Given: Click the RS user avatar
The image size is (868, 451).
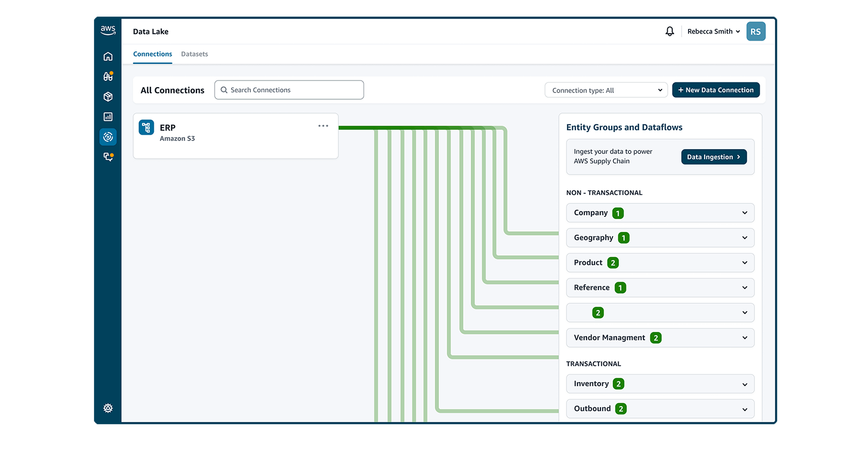Looking at the screenshot, I should coord(755,32).
